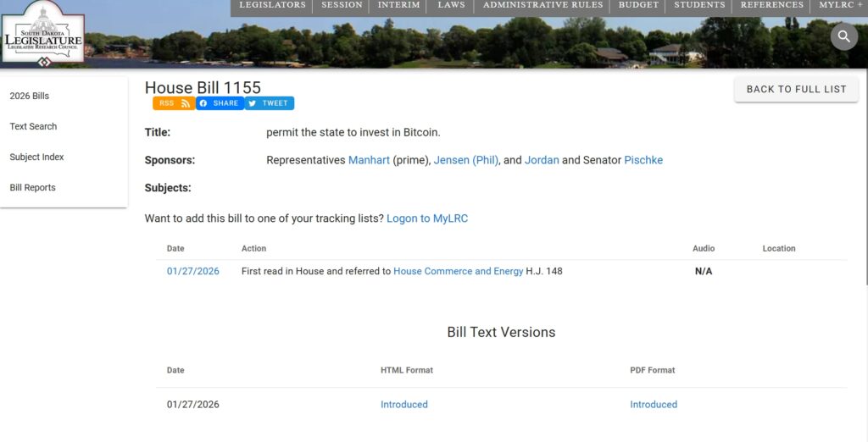Click Back to Full List button
The height and width of the screenshot is (442, 868).
click(796, 89)
